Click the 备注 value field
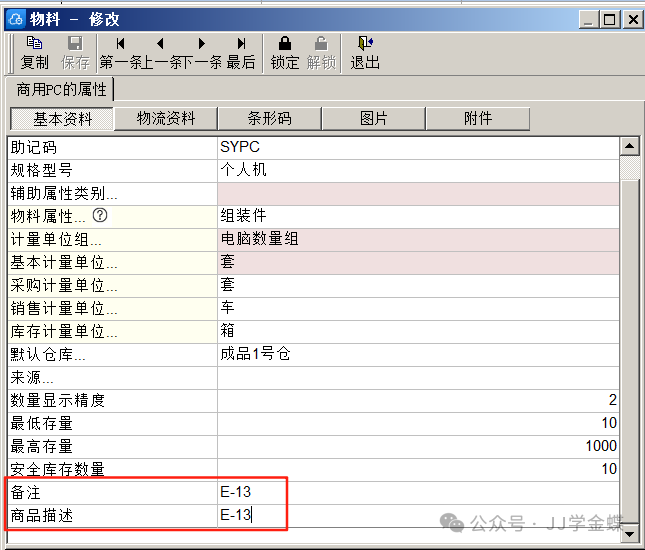 click(417, 493)
